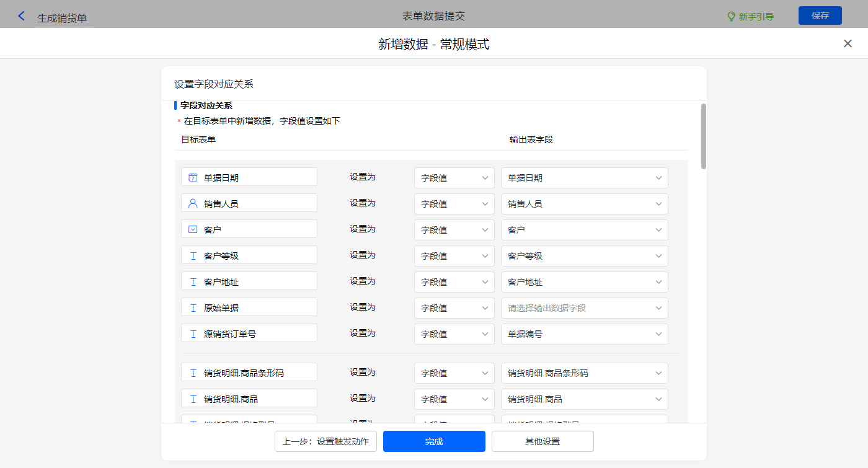Click the 其他设置 button

[x=542, y=441]
